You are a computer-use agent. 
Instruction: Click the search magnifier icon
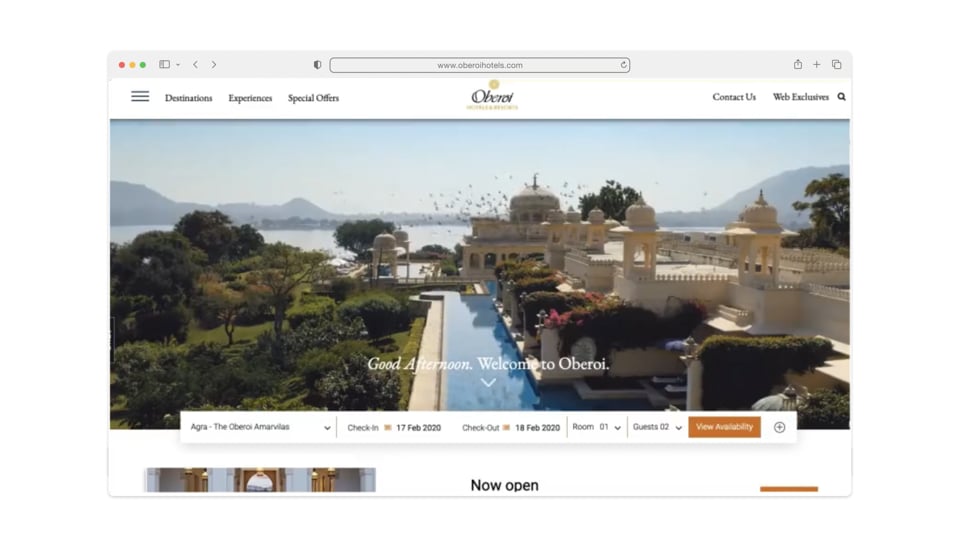pyautogui.click(x=841, y=97)
